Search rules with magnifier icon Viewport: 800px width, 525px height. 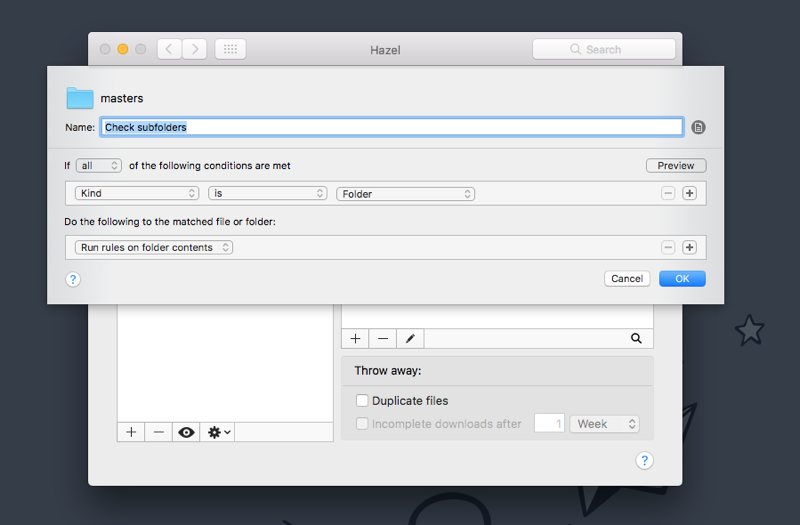[x=636, y=338]
